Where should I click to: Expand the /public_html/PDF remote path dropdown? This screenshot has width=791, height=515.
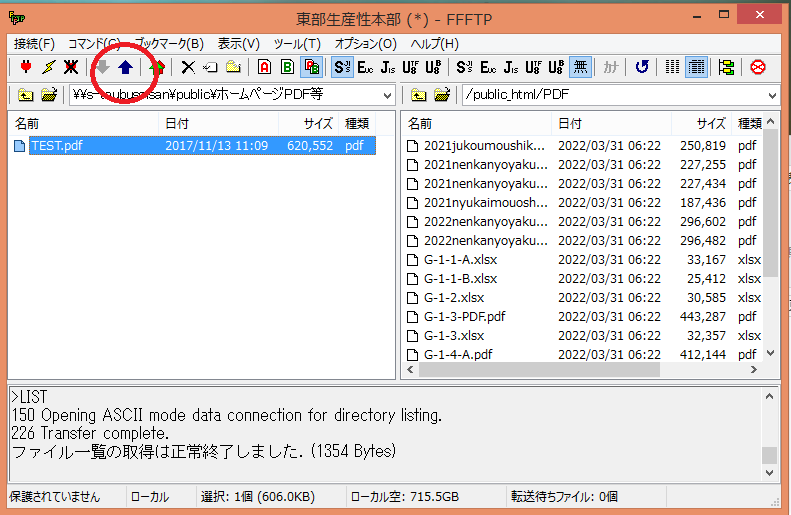click(x=771, y=95)
